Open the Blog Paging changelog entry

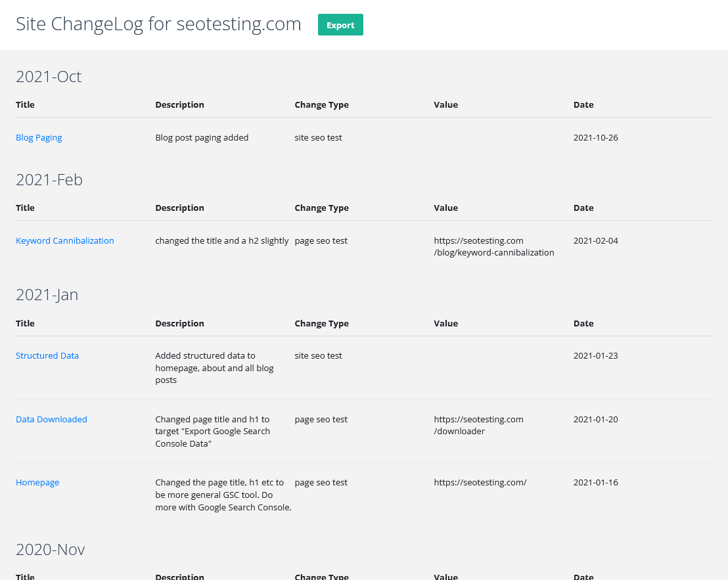click(x=39, y=137)
